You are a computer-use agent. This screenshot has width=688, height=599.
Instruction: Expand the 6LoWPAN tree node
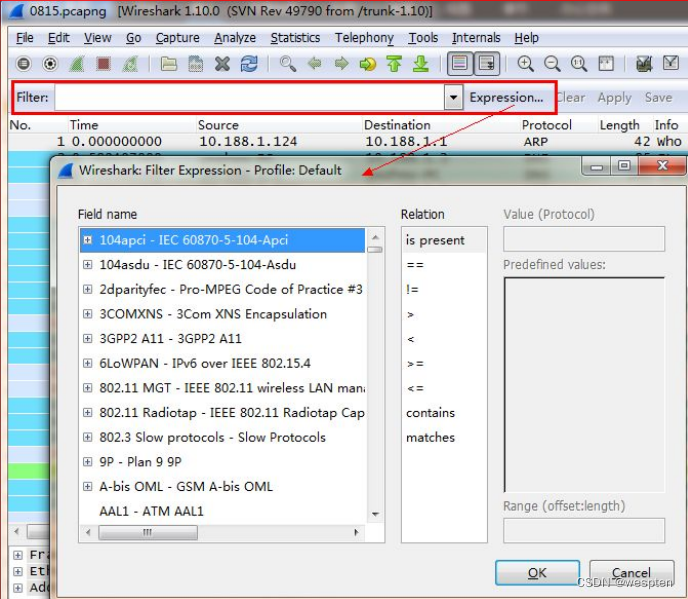[88, 363]
